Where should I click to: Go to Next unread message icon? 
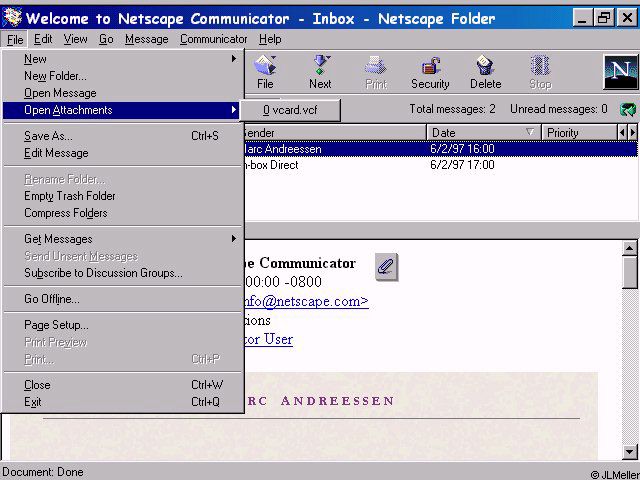click(x=320, y=72)
